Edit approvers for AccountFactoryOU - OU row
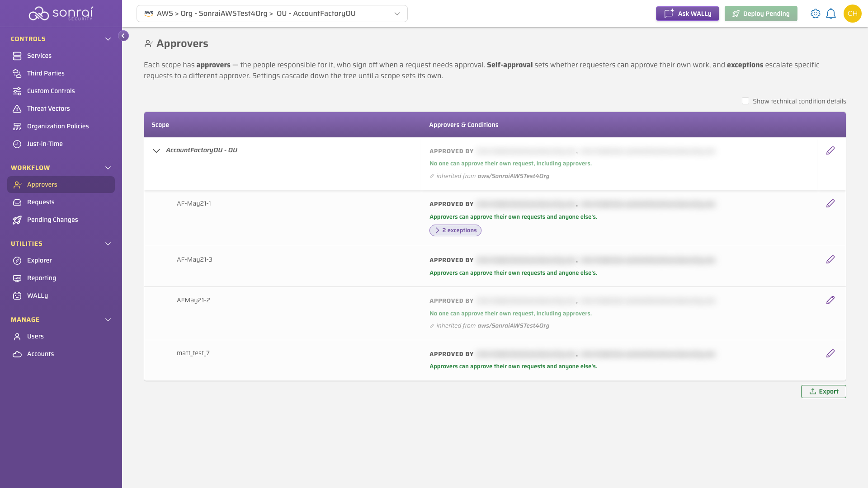The image size is (868, 488). coord(830,150)
